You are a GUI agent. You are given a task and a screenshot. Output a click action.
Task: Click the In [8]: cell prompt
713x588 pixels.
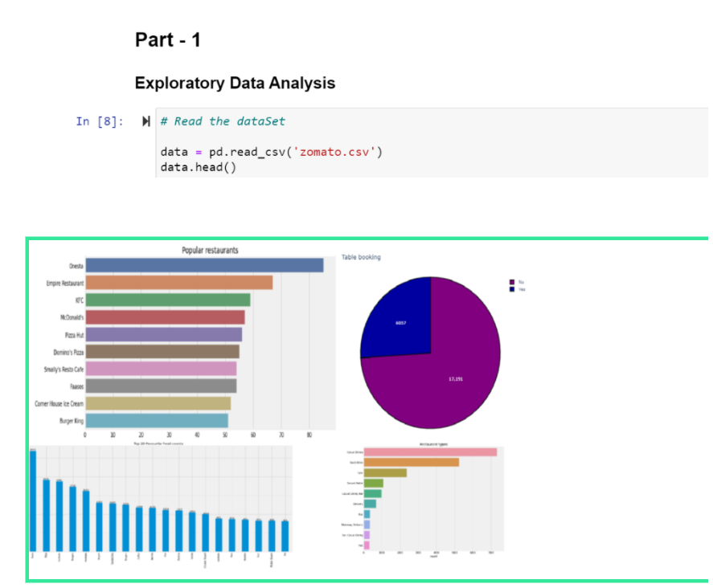pos(100,121)
